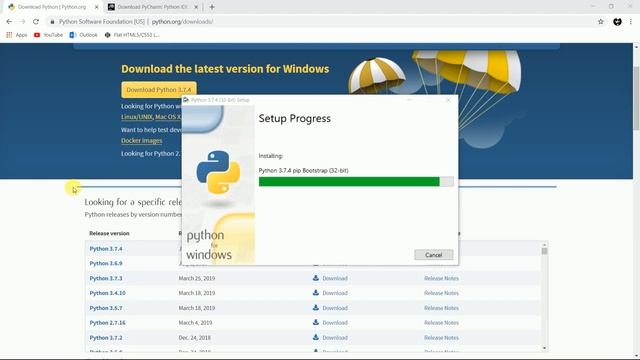The image size is (640, 360).
Task: Open Release Notes for Python 3.7.2
Action: click(441, 338)
